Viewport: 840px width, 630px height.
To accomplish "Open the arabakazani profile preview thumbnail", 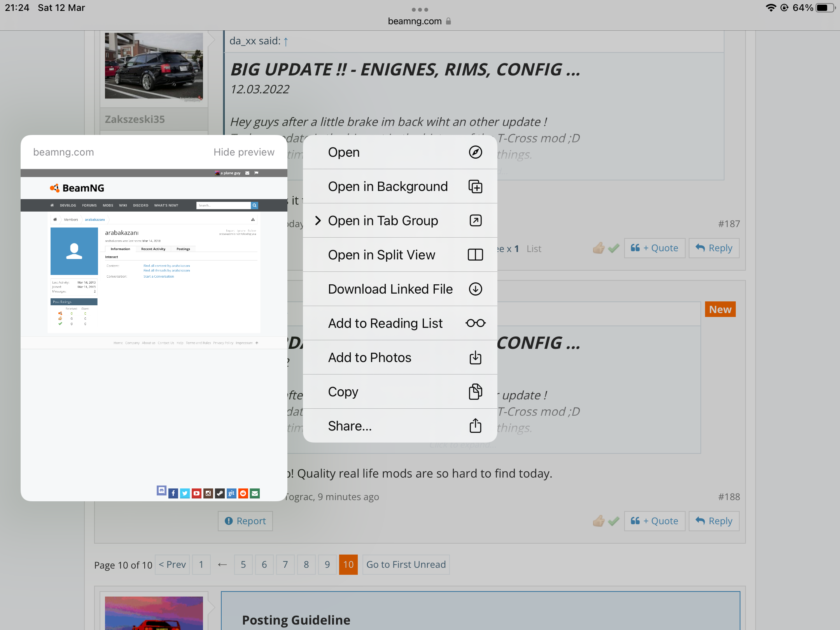I will coord(154,334).
